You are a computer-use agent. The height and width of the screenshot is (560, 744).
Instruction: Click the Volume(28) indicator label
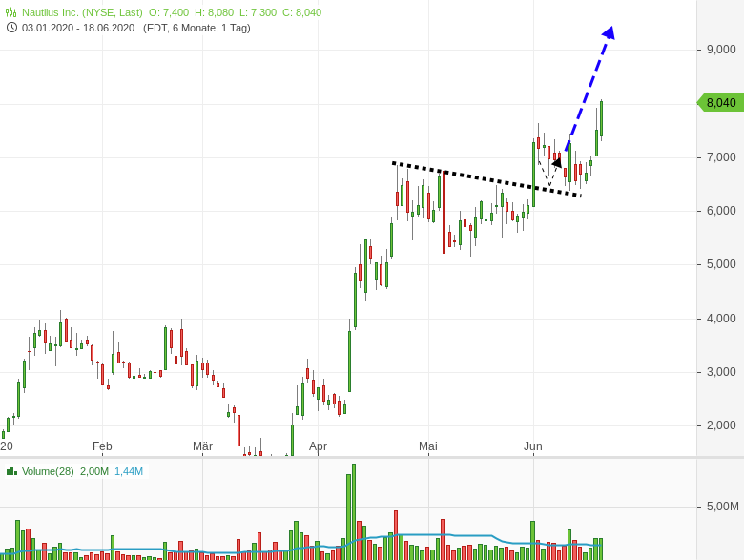pyautogui.click(x=48, y=471)
